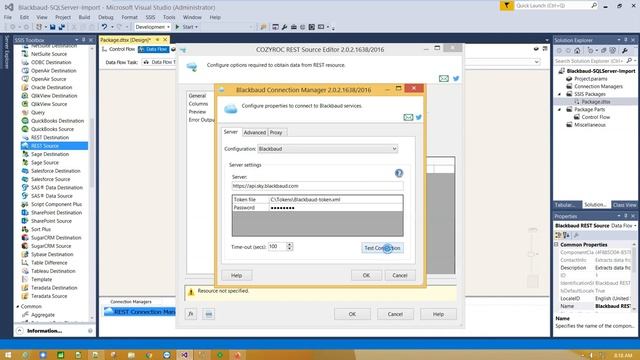This screenshot has width=640, height=360.
Task: Click Solution Explorer search box
Action: (591, 61)
